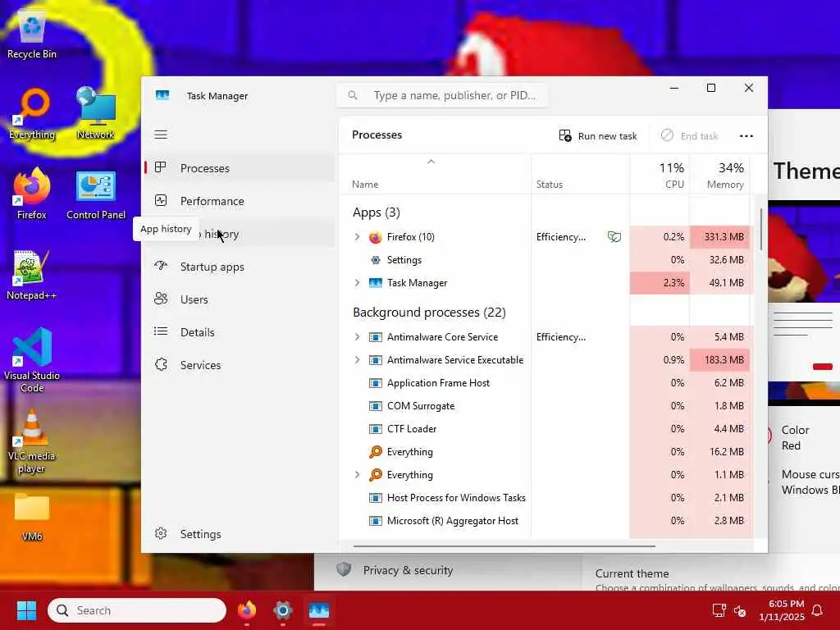Select Microsoft (R) Aggregator Host process
Screen dimensions: 840x630
[x=546, y=521]
